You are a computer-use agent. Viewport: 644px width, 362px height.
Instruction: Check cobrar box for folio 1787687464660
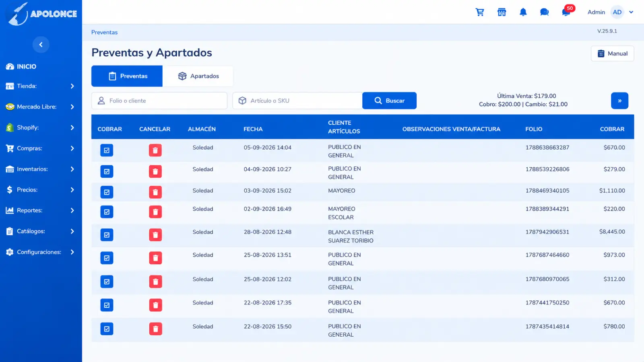pyautogui.click(x=107, y=258)
